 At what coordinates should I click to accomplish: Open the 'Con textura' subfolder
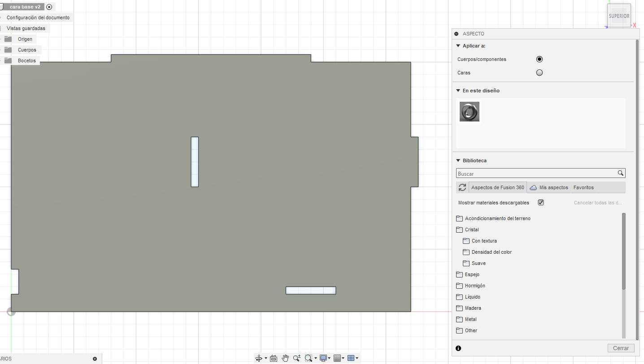[x=480, y=241]
